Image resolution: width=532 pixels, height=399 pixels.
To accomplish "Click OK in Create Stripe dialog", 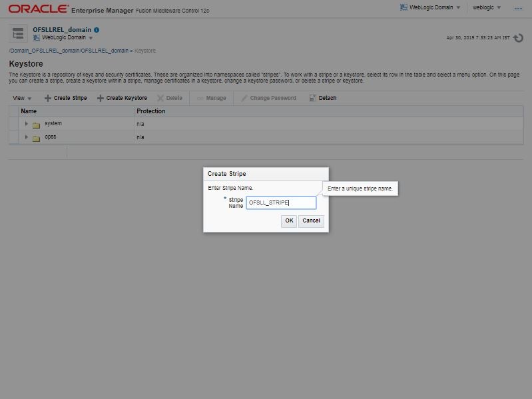I will pos(289,221).
